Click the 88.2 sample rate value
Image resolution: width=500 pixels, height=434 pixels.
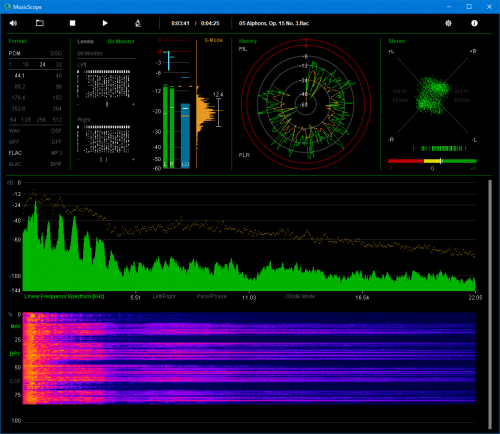pos(20,87)
